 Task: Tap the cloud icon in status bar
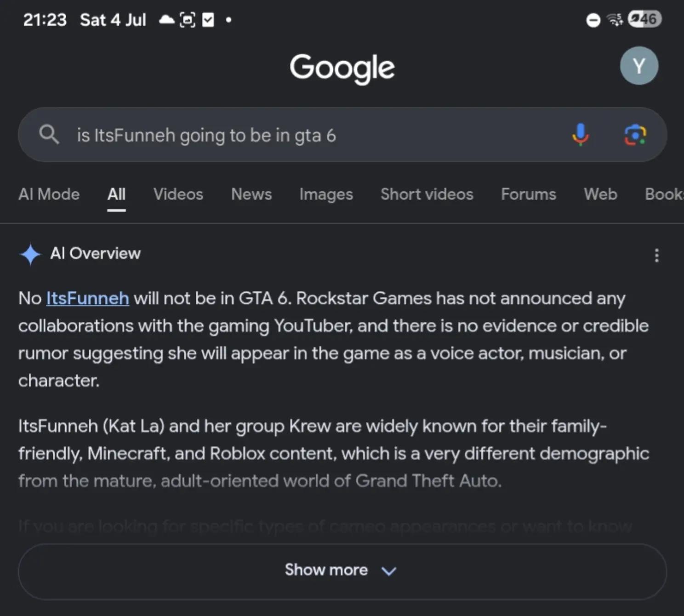click(166, 20)
